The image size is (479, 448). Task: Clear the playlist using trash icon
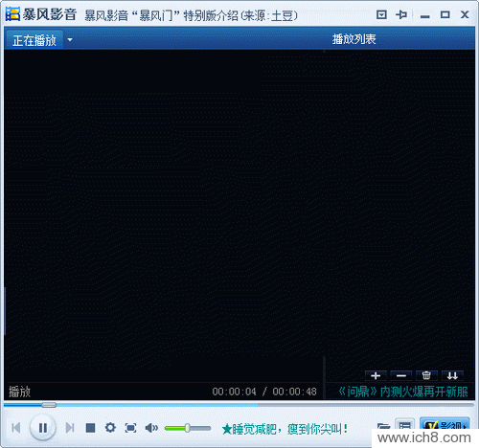tap(426, 376)
